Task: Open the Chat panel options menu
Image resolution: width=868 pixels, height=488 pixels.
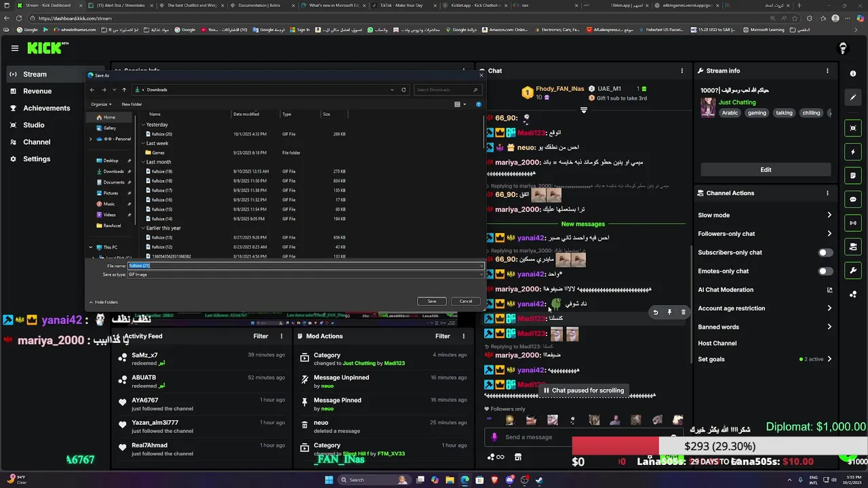Action: [x=682, y=70]
